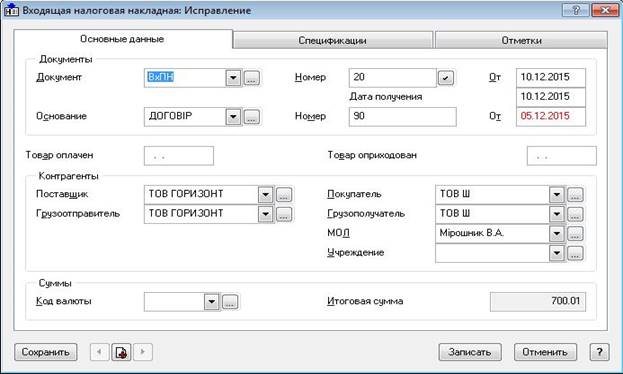
Task: Click the empty Код валюты field
Action: click(x=174, y=302)
